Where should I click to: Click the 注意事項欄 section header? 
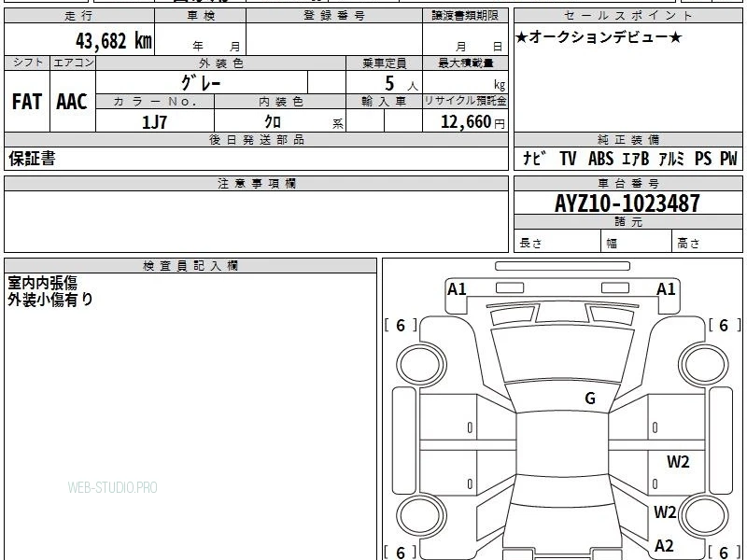256,183
